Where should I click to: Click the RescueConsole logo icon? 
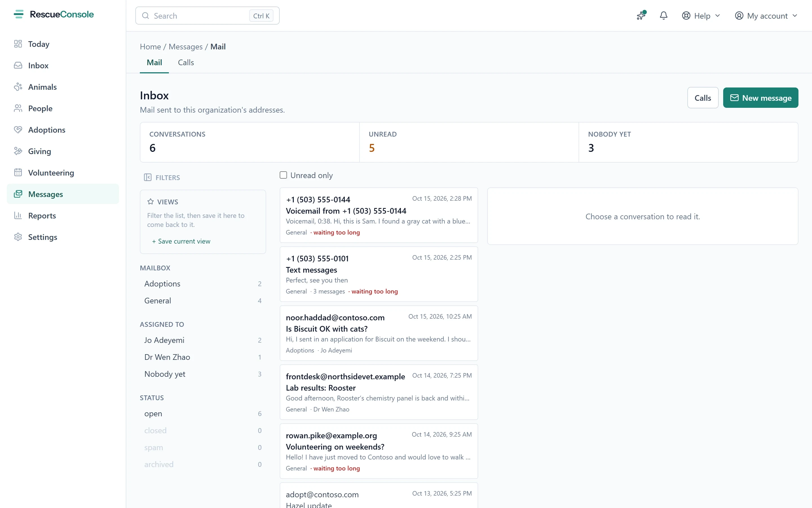(x=18, y=14)
